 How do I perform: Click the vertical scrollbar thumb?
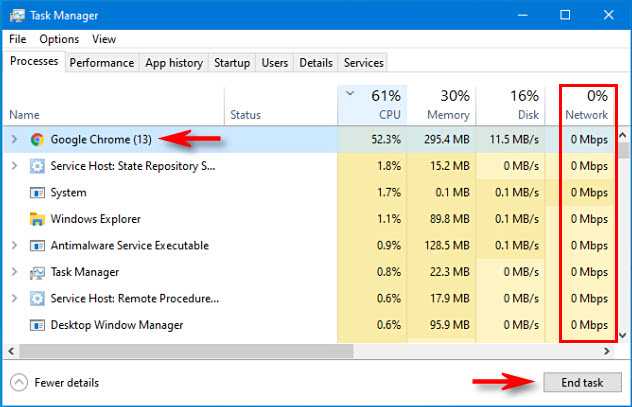[624, 150]
